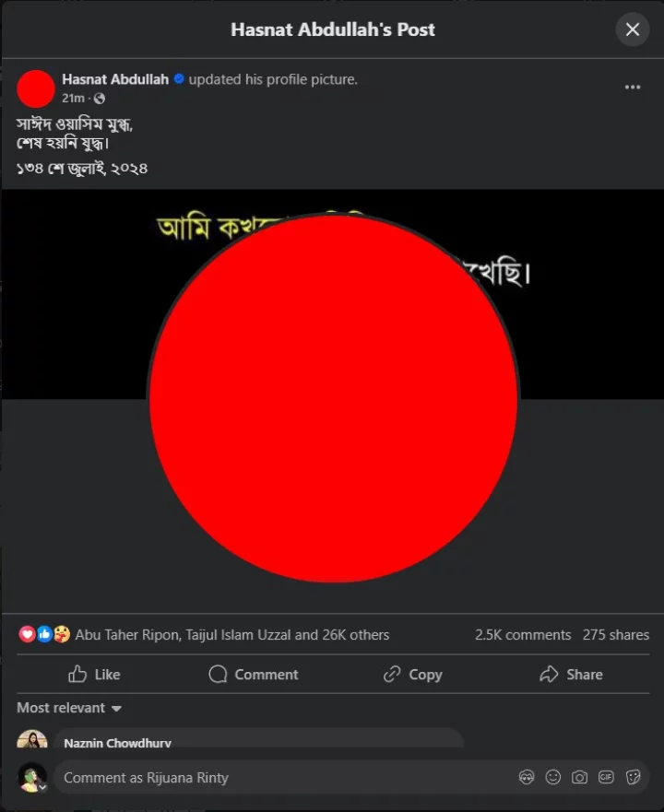Share the post using the Share button
This screenshot has width=664, height=812.
tap(571, 675)
